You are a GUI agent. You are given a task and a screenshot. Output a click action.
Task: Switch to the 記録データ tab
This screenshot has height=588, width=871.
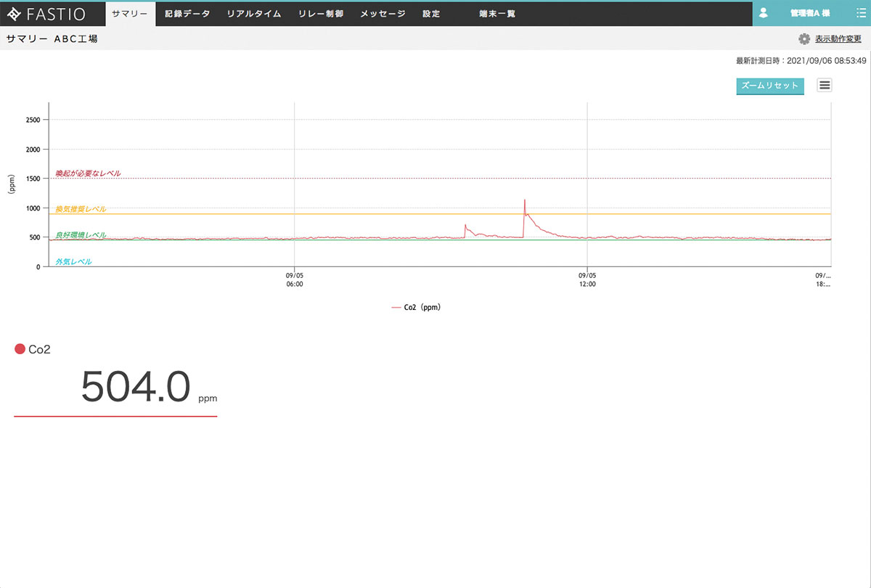coord(187,14)
